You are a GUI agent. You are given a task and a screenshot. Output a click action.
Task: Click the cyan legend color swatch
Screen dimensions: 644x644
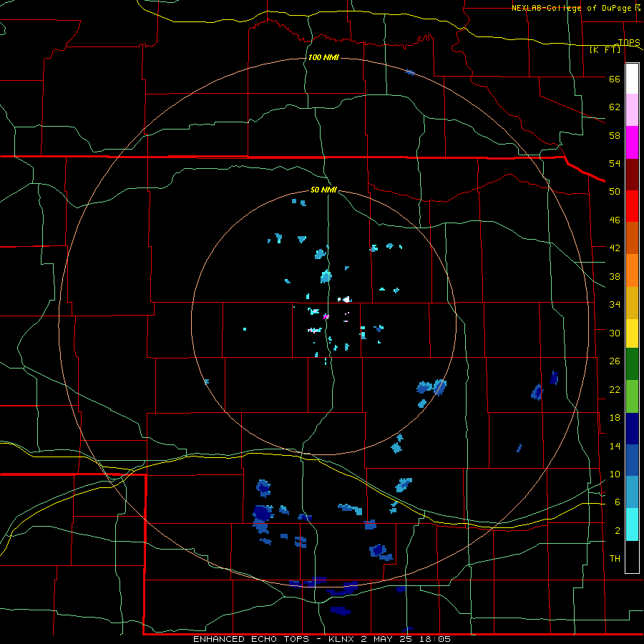(632, 525)
